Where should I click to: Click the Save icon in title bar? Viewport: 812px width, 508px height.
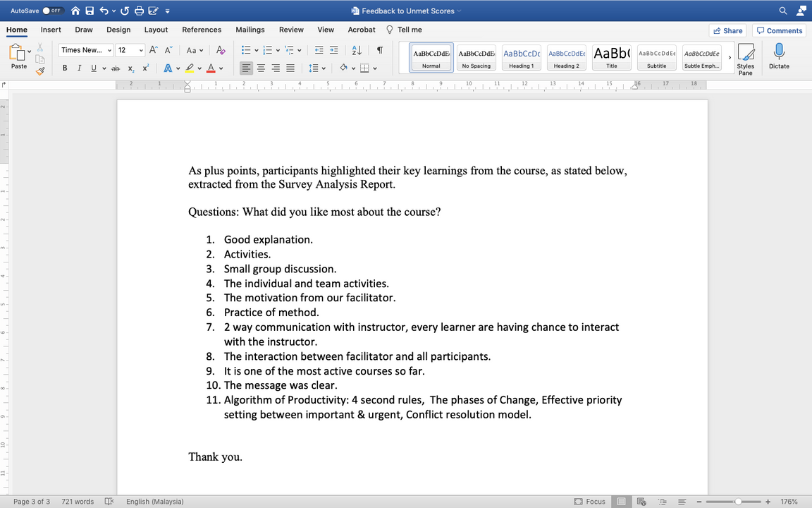pos(90,11)
